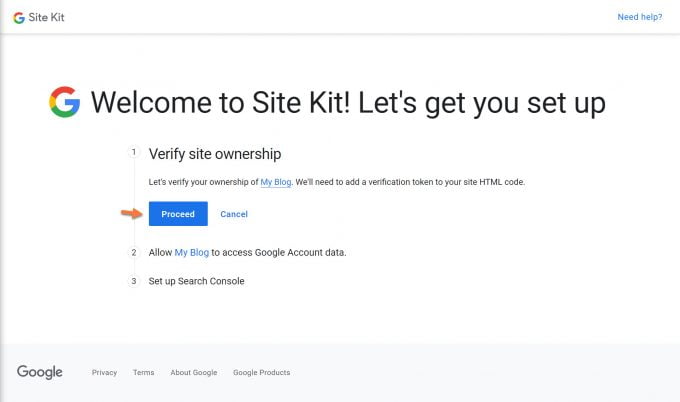680x402 pixels.
Task: Open My Blog link in the Allow access step
Action: [190, 252]
